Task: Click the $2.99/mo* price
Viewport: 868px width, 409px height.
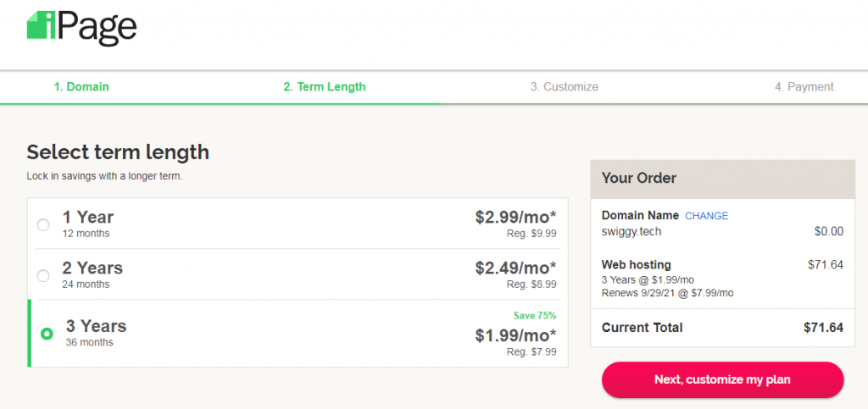Action: [x=515, y=218]
